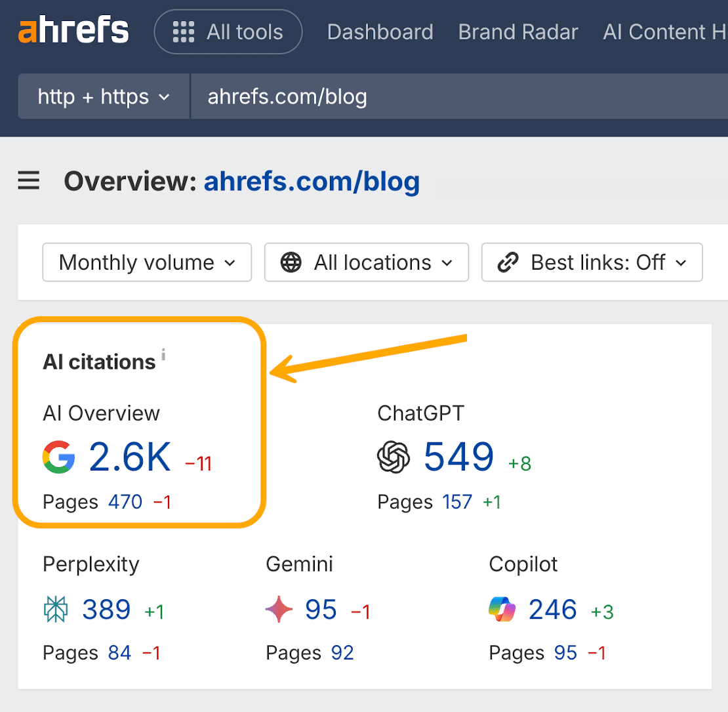Open the hamburger menu beside Overview
This screenshot has height=712, width=728.
pyautogui.click(x=28, y=181)
